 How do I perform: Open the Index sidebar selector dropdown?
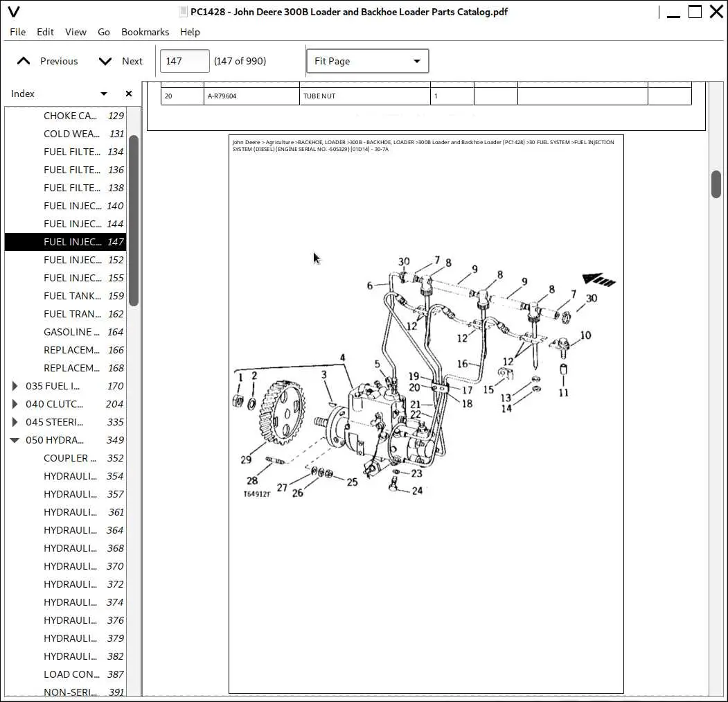coord(104,94)
